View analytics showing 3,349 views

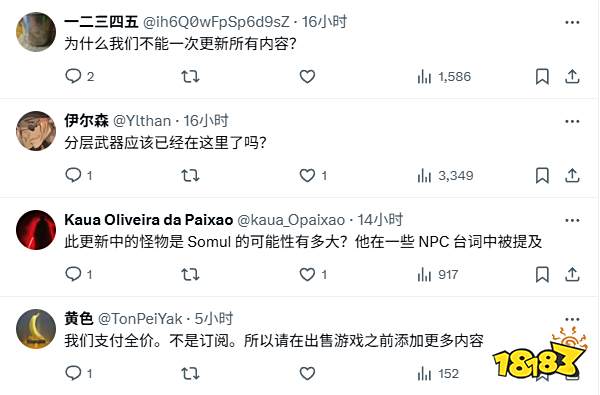[445, 176]
